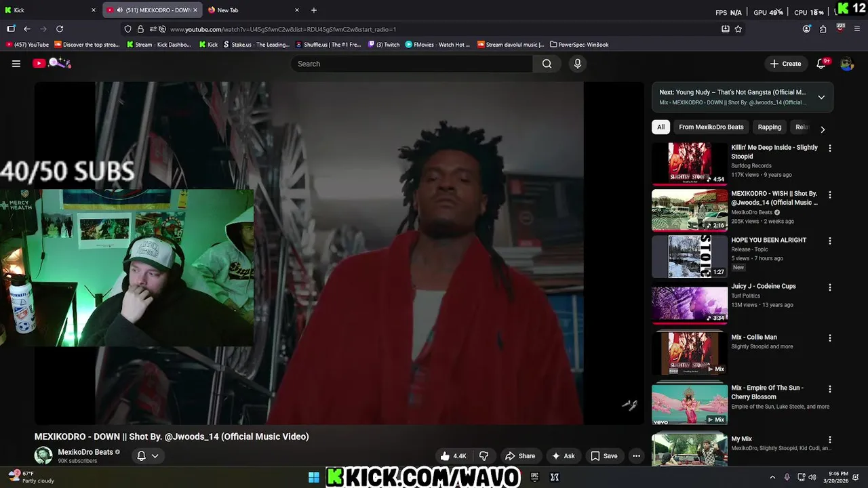Open Stream - Kick Dashboard bookmark
The image size is (868, 488).
click(x=159, y=45)
